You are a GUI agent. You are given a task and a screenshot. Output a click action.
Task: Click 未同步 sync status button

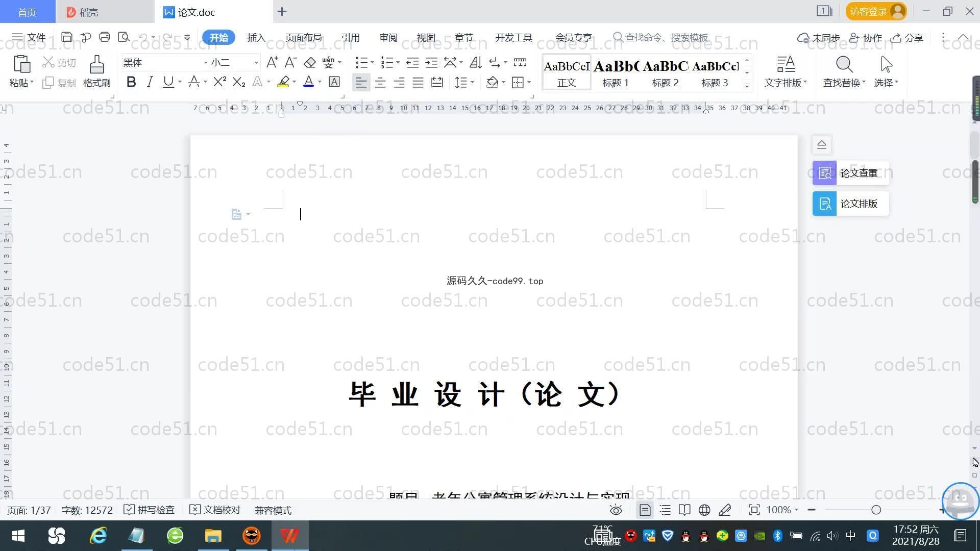point(819,38)
